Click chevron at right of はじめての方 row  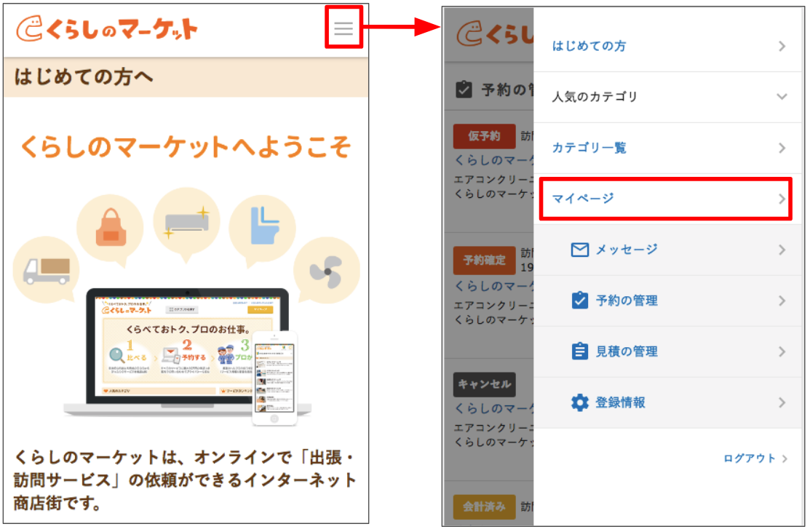pos(782,47)
